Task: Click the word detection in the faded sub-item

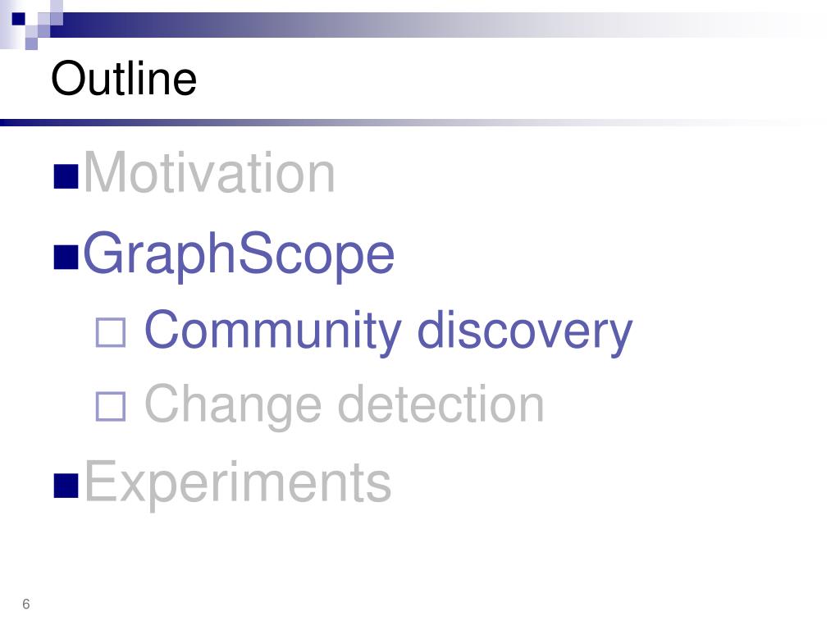Action: tap(441, 404)
